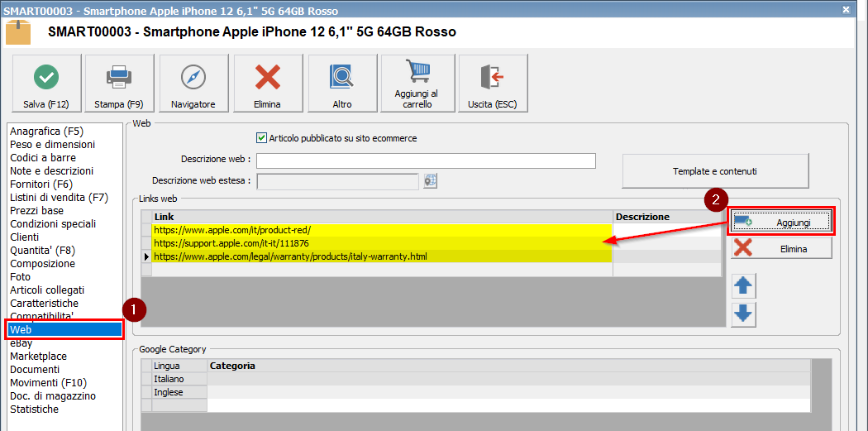Select the apple.com/it/product-red link row
Viewport: 868px width, 431px height.
pos(382,230)
